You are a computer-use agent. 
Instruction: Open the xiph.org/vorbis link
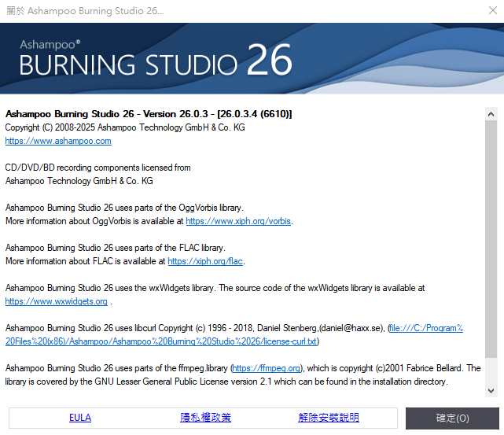238,221
